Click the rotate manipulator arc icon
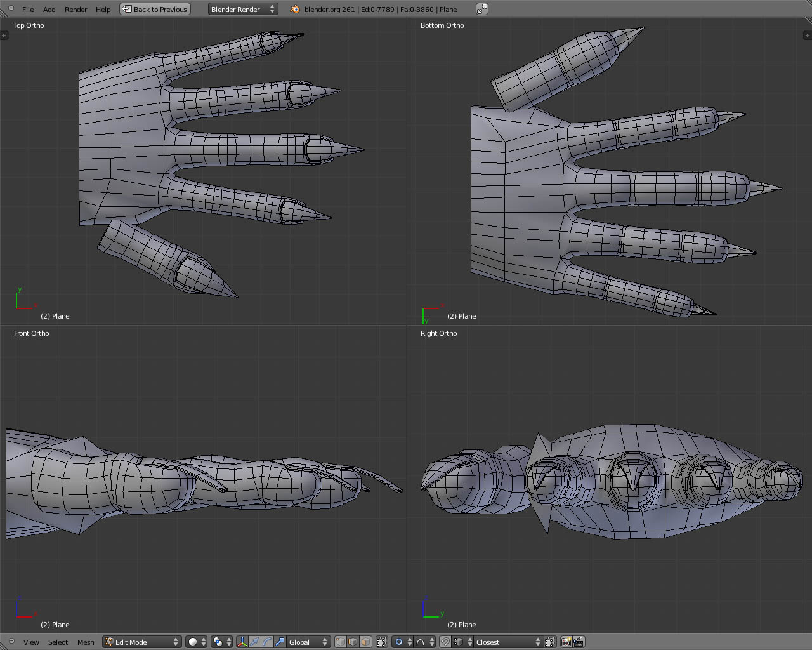The height and width of the screenshot is (650, 812). [x=267, y=642]
